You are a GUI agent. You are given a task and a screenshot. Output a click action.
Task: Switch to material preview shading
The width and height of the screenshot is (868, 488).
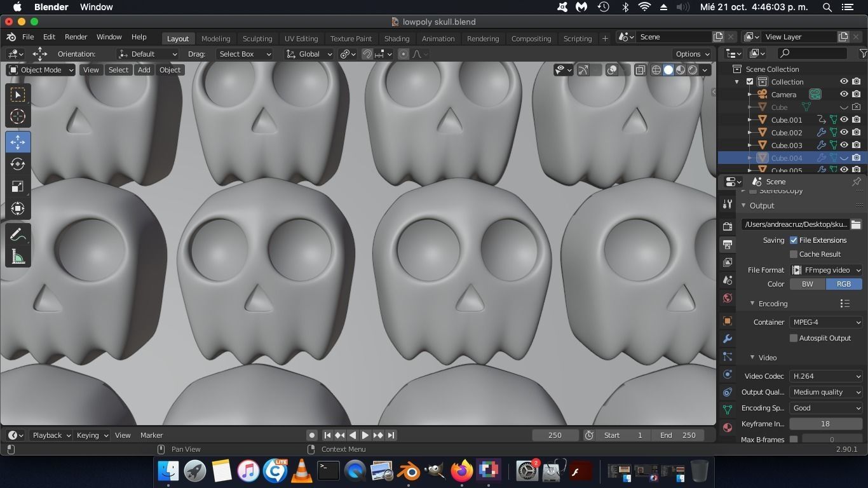(x=681, y=70)
